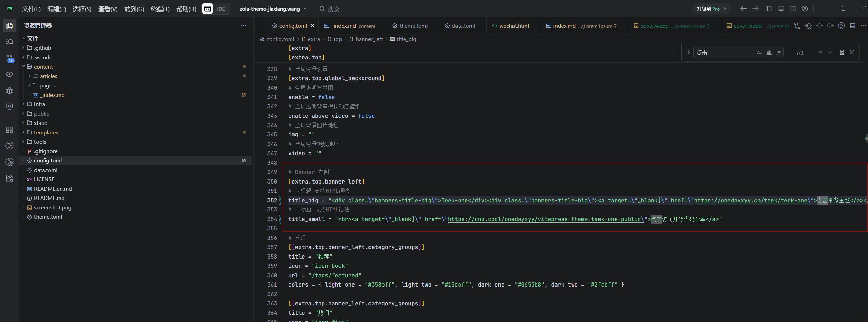Image resolution: width=868 pixels, height=322 pixels.
Task: Switch to the wechat.html tab
Action: click(514, 26)
